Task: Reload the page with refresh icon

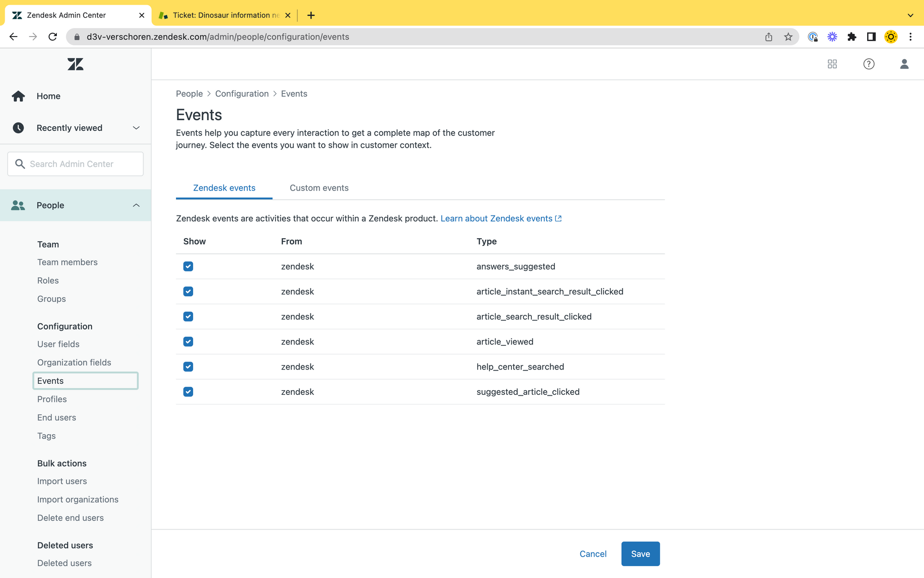Action: (53, 37)
